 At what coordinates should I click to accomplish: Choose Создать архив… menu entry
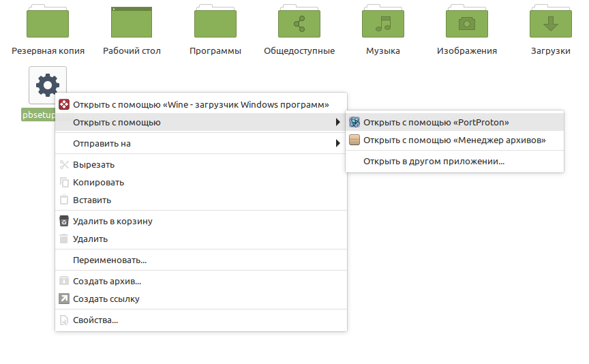click(201, 281)
